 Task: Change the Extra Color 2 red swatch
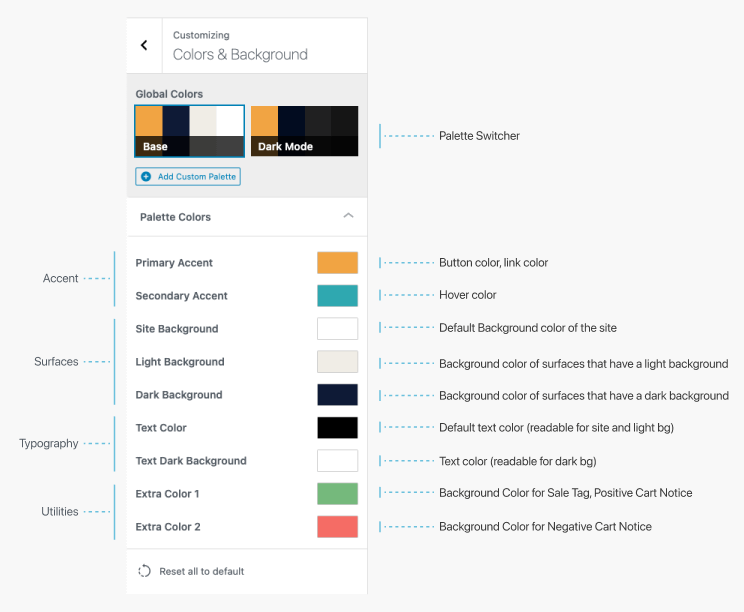[337, 527]
